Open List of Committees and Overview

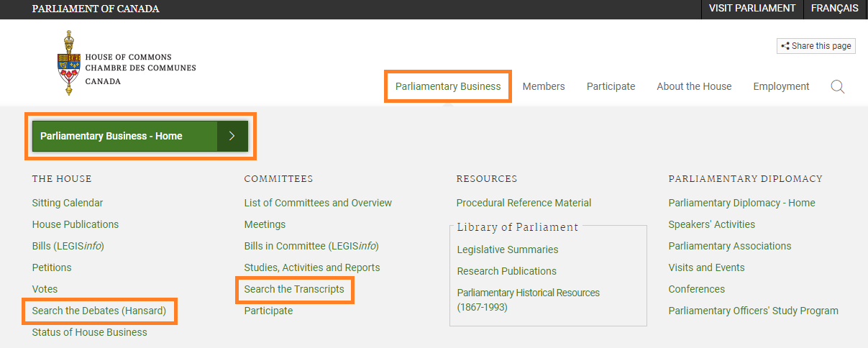318,203
